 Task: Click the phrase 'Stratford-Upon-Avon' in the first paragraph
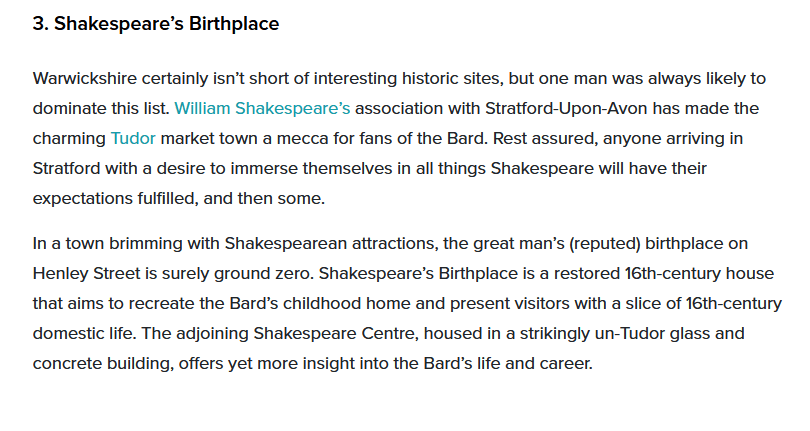coord(592,108)
